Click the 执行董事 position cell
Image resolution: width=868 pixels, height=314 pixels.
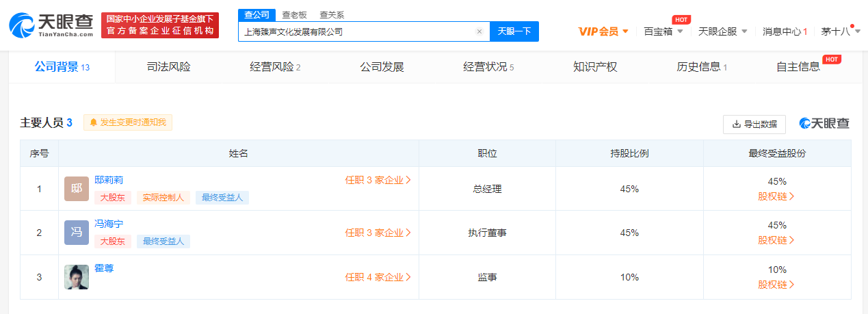coord(487,233)
